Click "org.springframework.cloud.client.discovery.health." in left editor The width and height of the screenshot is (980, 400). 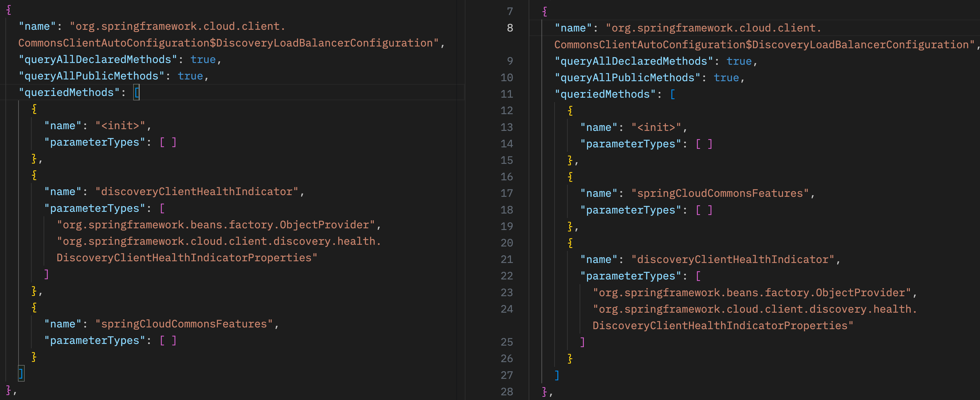(219, 241)
